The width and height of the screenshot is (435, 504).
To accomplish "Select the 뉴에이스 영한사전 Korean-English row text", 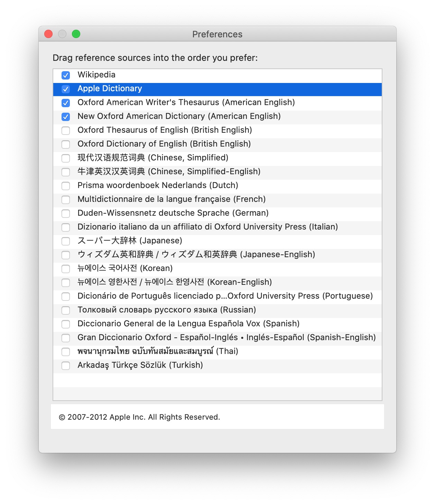I will pos(175,282).
